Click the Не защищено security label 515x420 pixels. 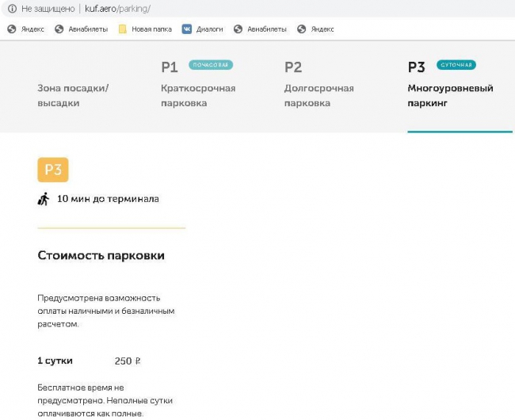tap(48, 9)
